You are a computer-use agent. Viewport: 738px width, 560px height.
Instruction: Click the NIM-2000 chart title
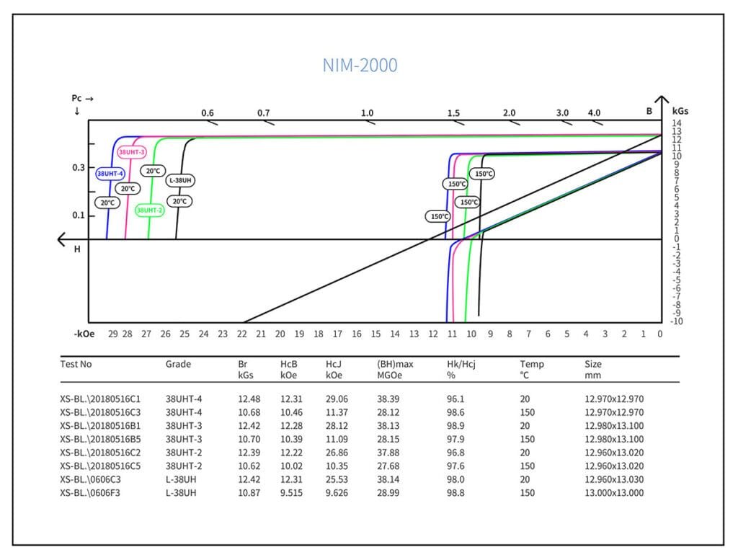click(360, 66)
